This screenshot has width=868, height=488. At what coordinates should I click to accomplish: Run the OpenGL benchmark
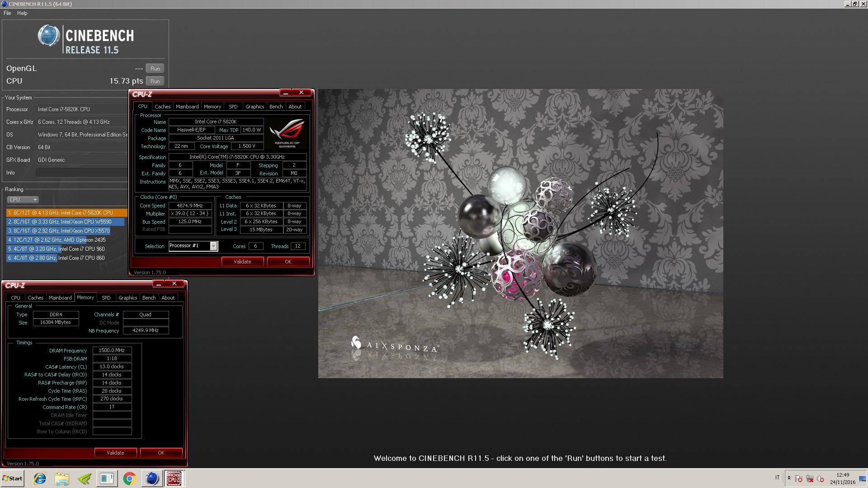[x=155, y=69]
